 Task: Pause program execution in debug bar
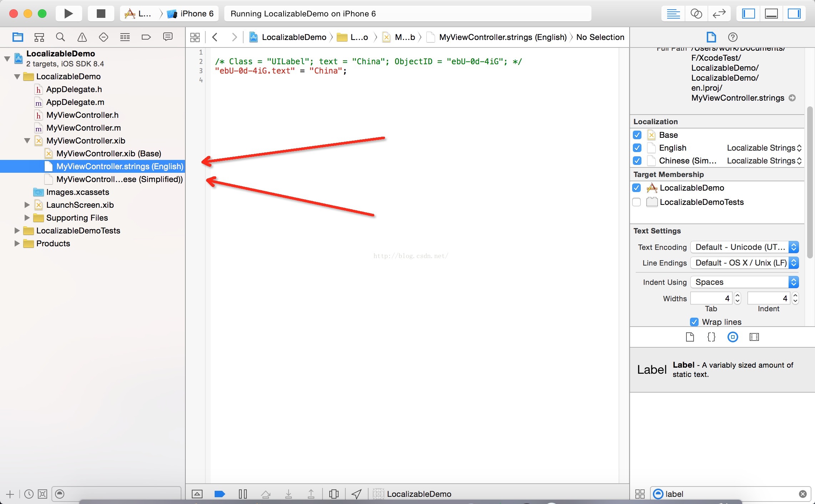[x=243, y=494]
